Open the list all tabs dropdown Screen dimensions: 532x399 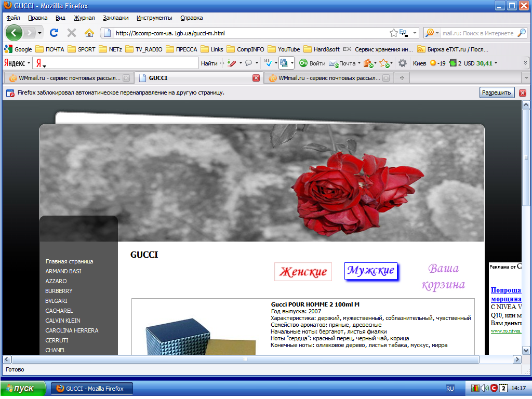pos(526,78)
